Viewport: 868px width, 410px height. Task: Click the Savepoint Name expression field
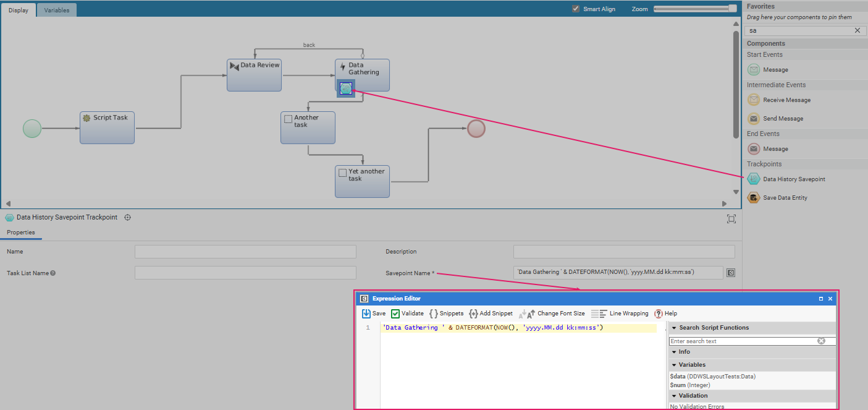point(618,273)
